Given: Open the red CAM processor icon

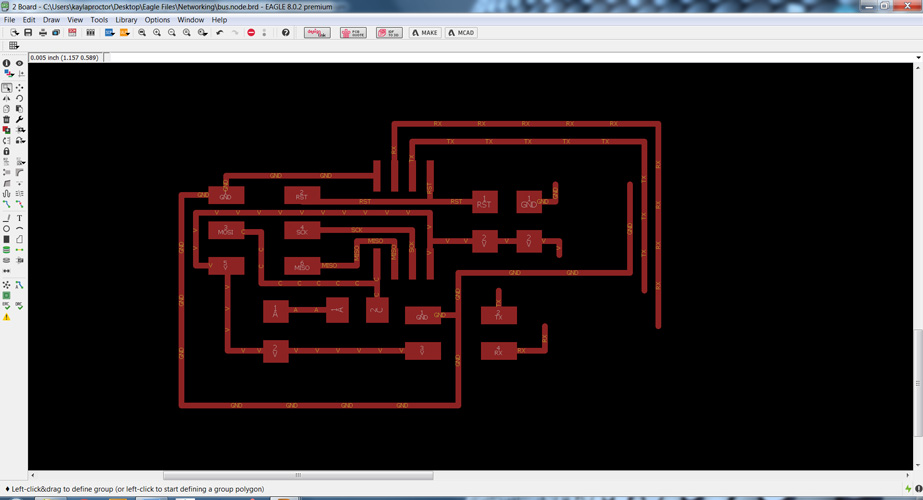Looking at the screenshot, I should pyautogui.click(x=72, y=32).
